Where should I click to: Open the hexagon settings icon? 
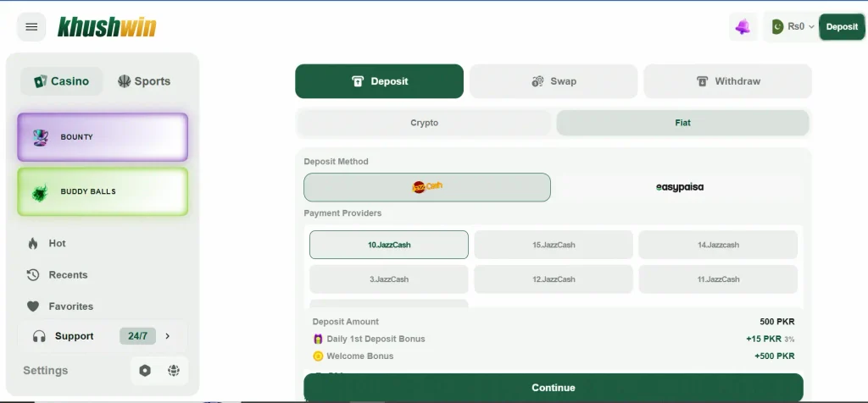pyautogui.click(x=145, y=370)
